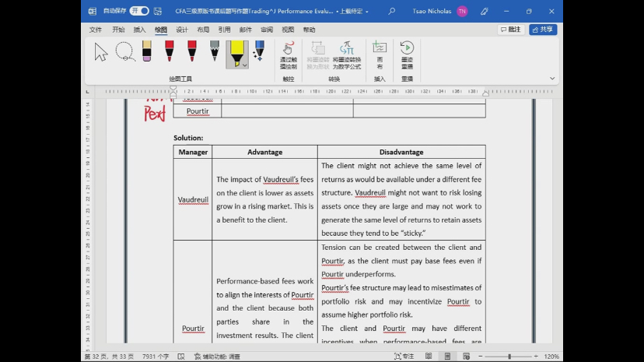This screenshot has width=644, height=362.
Task: Collapse the ribbon with the chevron
Action: click(552, 78)
